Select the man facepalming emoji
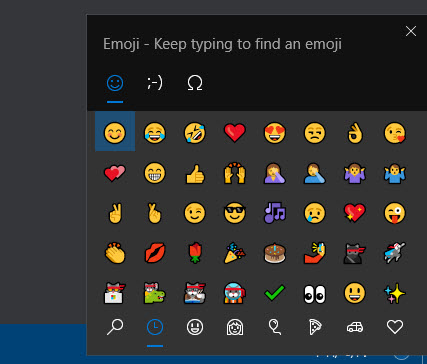427x364 pixels. [315, 173]
